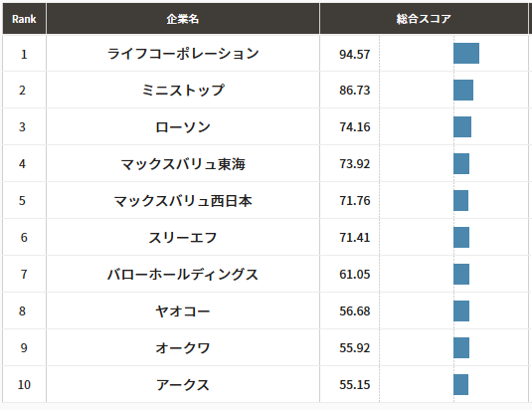Select the ヤオコー row name

[x=183, y=310]
